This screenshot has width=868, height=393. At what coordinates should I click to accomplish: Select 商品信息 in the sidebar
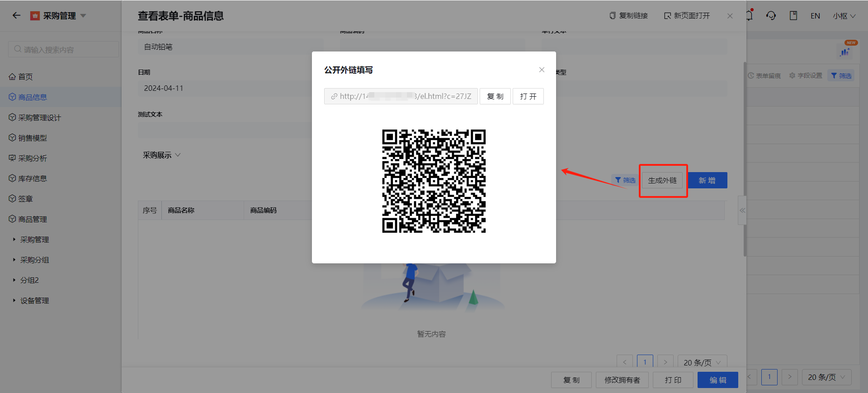61,97
